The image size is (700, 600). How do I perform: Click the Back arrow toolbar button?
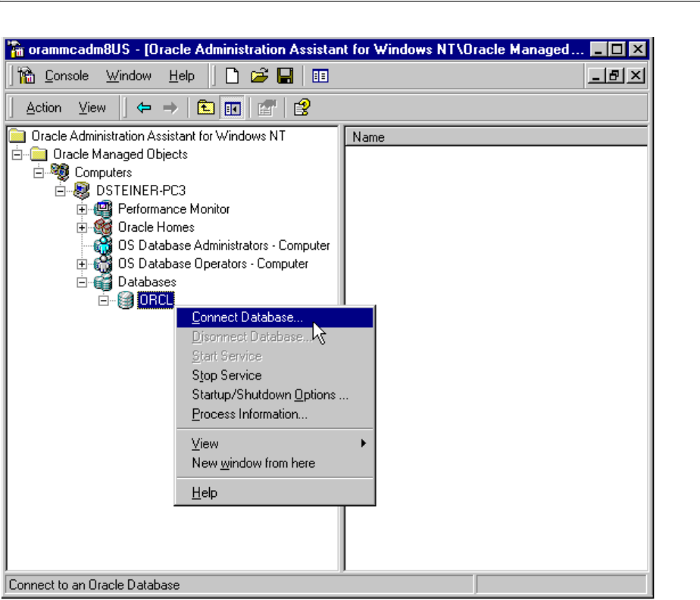(144, 108)
